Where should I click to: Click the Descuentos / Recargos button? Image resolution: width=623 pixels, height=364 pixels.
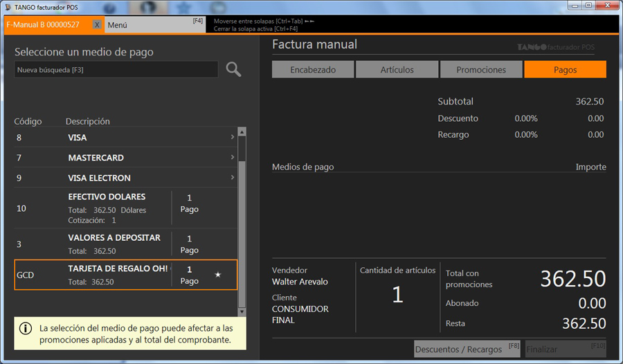coord(467,349)
